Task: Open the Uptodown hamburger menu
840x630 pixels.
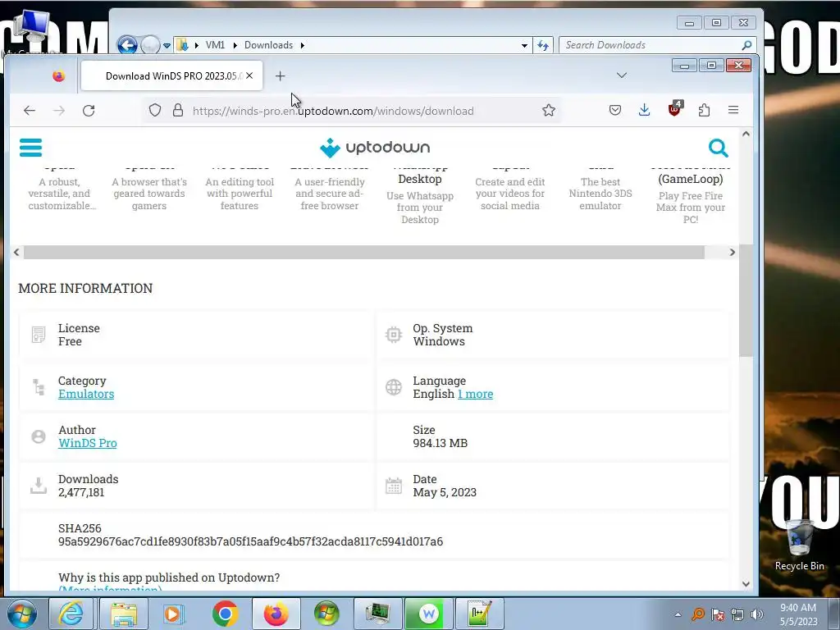Action: point(30,148)
